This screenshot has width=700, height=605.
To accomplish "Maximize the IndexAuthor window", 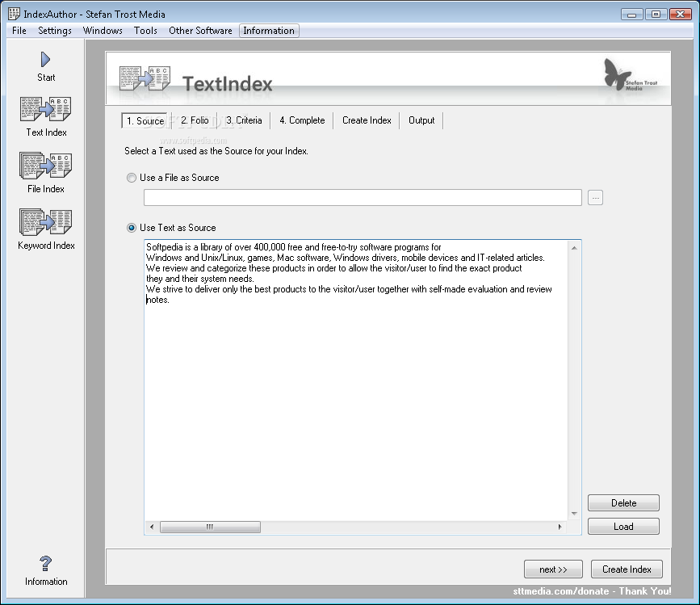I will pos(656,15).
